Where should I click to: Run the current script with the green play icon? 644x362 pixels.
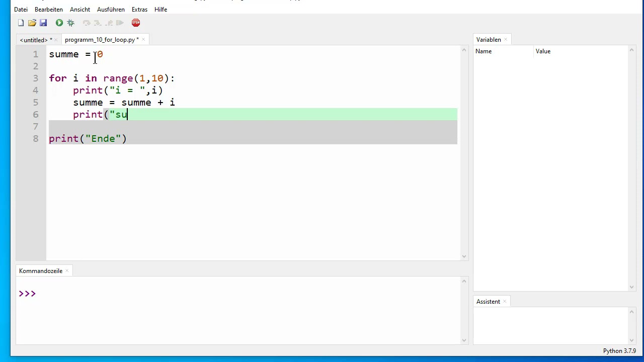[59, 23]
